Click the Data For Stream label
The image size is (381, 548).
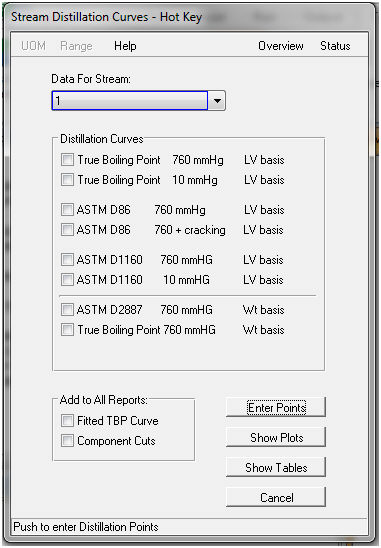91,79
